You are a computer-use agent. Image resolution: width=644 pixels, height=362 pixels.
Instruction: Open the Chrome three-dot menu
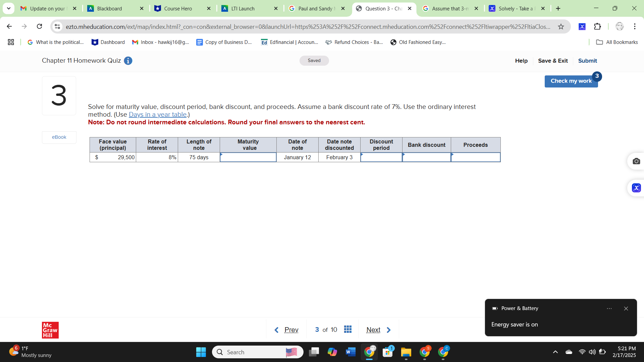click(635, 26)
